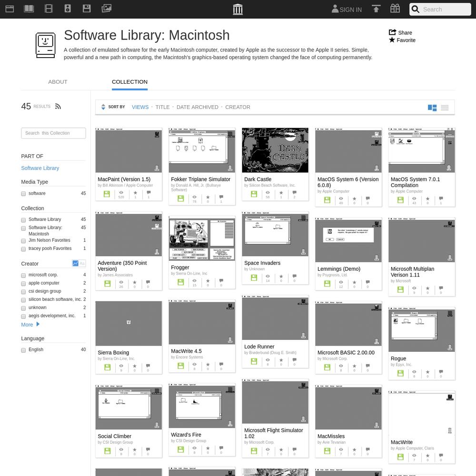Check the aegis development, inc. checkbox
The height and width of the screenshot is (476, 476).
coord(23,317)
